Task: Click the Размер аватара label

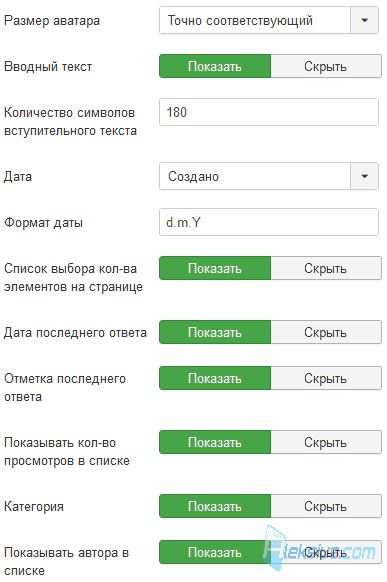Action: 52,21
